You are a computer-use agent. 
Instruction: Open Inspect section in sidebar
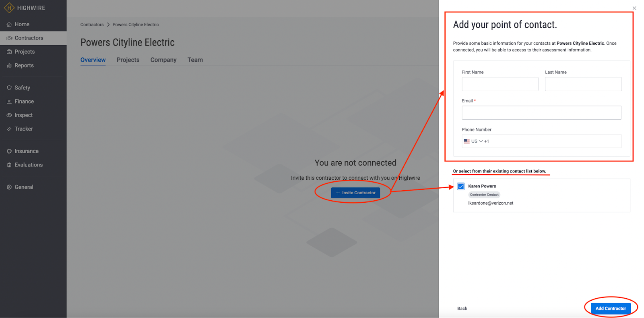click(33, 115)
